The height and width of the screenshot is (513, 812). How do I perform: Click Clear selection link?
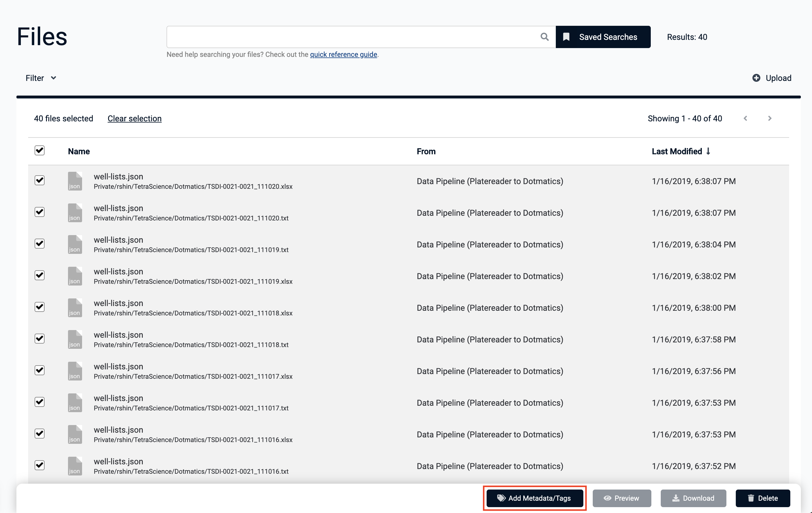point(134,118)
